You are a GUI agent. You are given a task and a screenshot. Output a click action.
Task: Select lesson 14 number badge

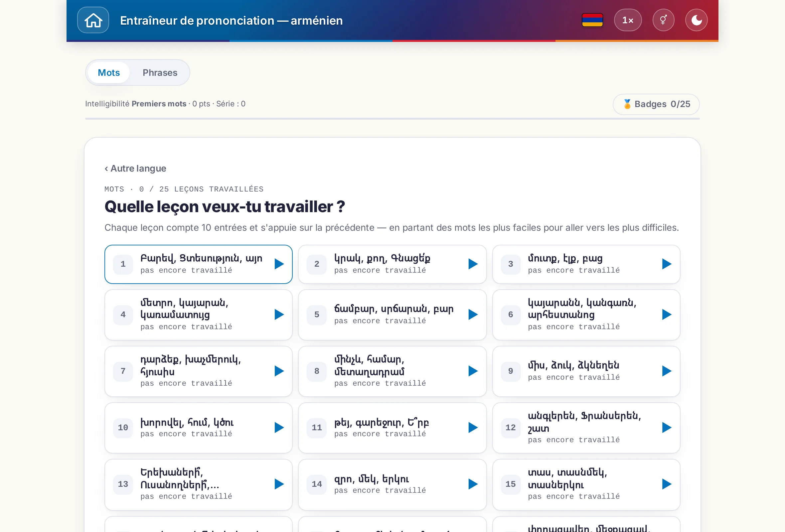(x=317, y=484)
